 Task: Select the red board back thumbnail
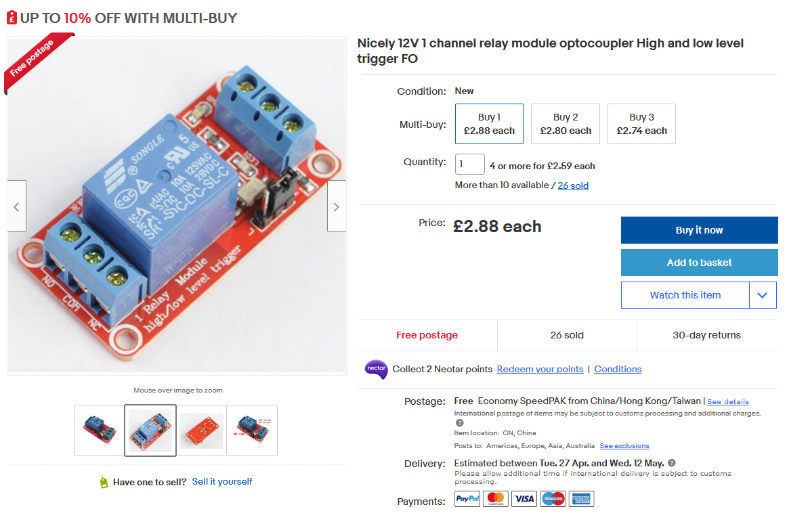pos(201,430)
